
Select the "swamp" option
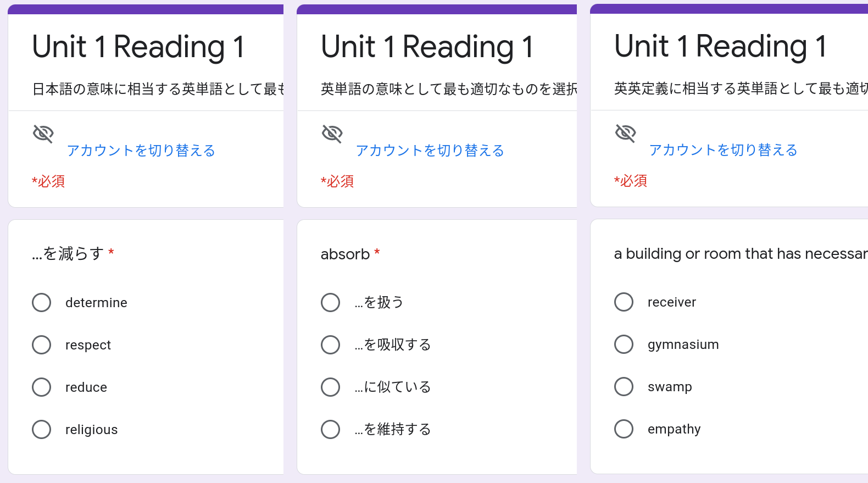(624, 386)
